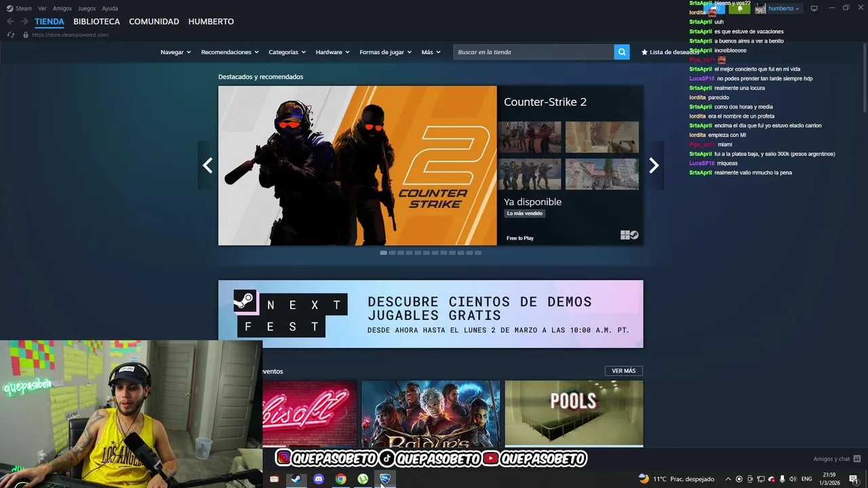Viewport: 868px width, 488px height.
Task: Open the Next Fest demos banner
Action: [431, 314]
